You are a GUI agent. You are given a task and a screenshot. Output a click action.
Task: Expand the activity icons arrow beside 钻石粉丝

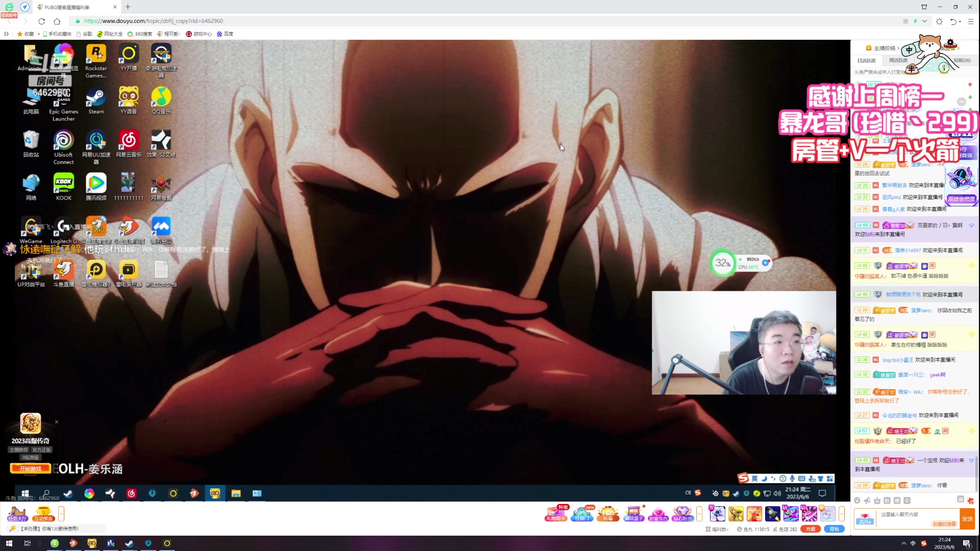point(699,513)
